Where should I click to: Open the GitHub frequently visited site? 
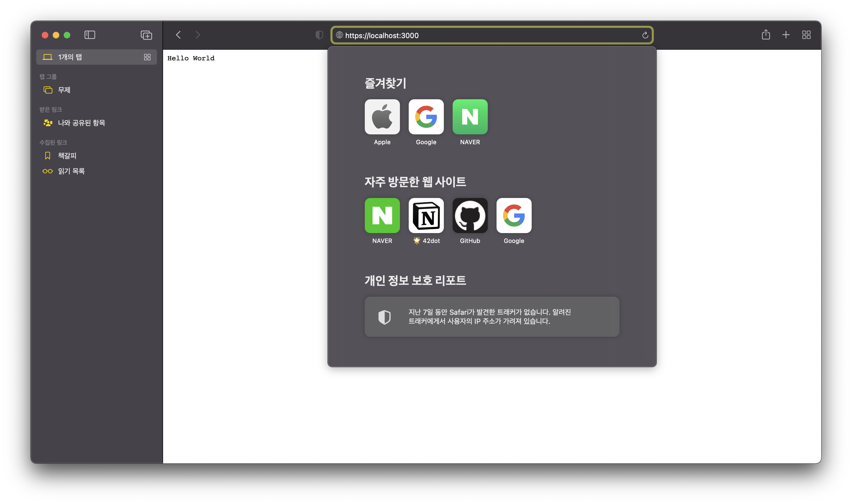tap(470, 216)
